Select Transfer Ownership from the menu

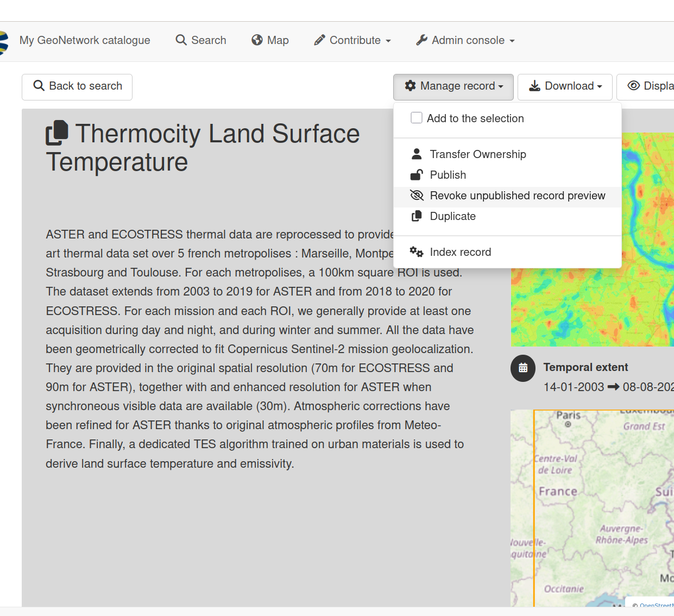[x=477, y=154]
